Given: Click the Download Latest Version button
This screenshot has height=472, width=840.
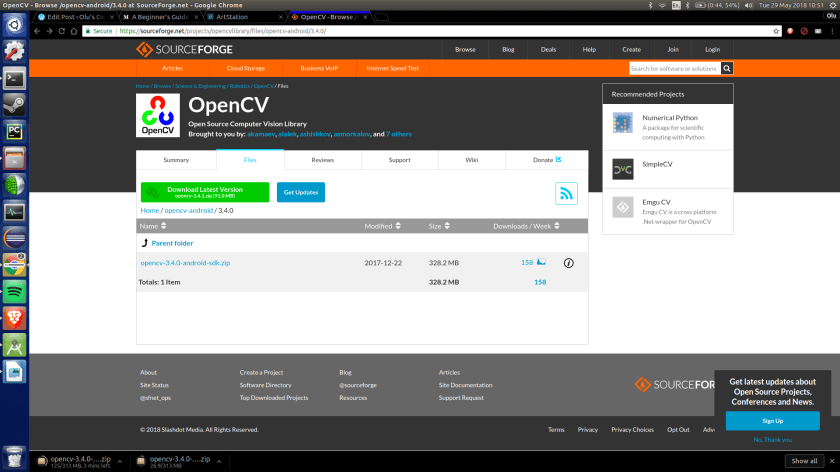Looking at the screenshot, I should 205,192.
